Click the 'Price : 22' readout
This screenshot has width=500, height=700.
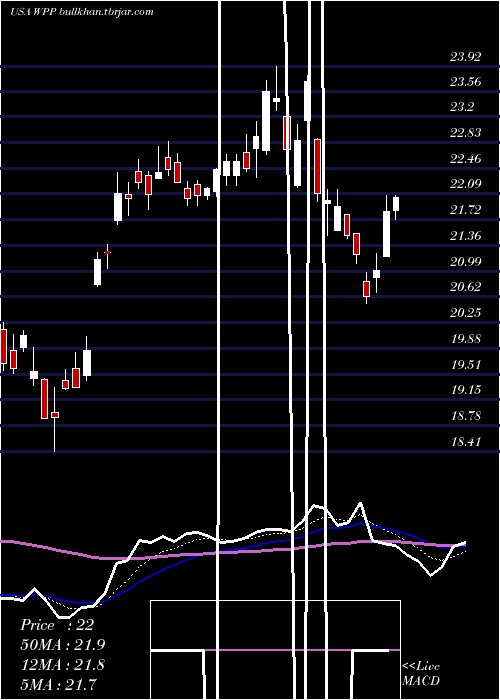(x=57, y=625)
